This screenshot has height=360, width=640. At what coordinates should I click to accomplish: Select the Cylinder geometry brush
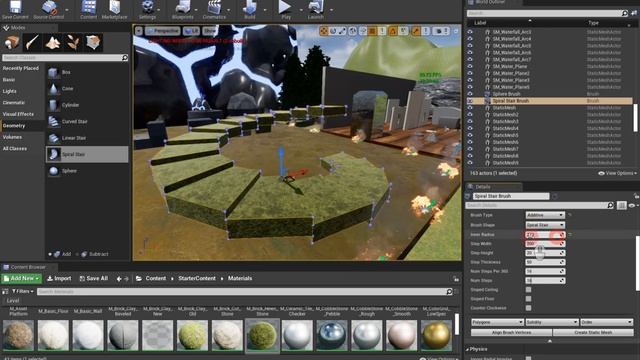pos(87,105)
